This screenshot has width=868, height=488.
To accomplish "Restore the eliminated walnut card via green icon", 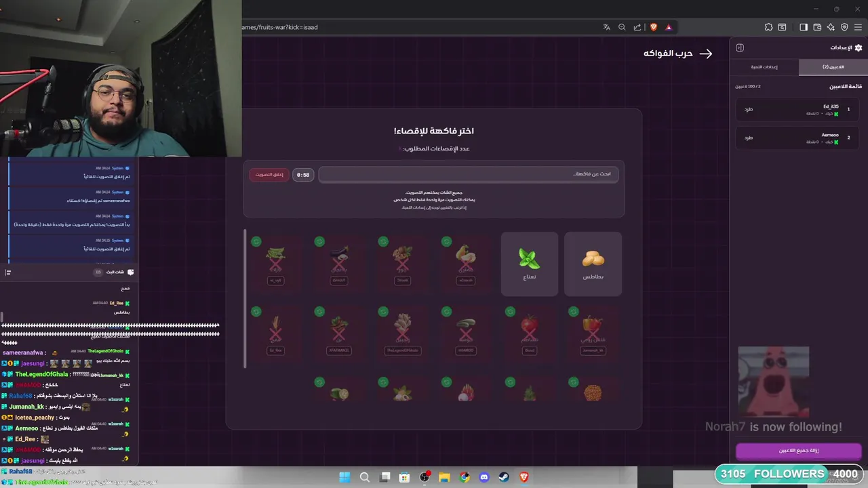I will (x=383, y=241).
